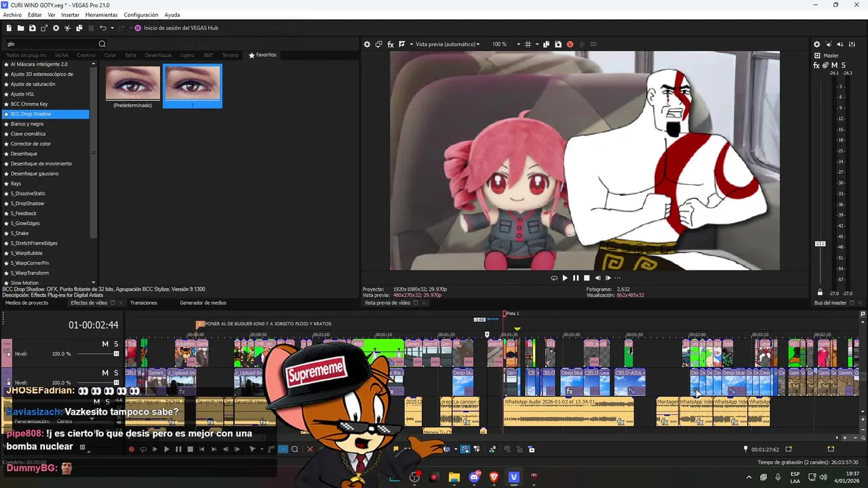Open the Configuración menu

coord(141,15)
